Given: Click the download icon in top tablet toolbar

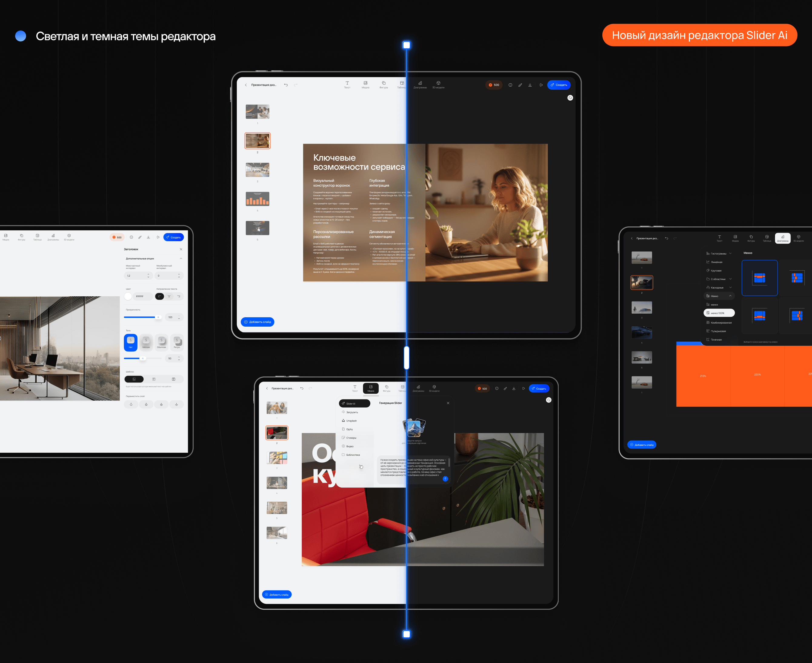Looking at the screenshot, I should [530, 85].
